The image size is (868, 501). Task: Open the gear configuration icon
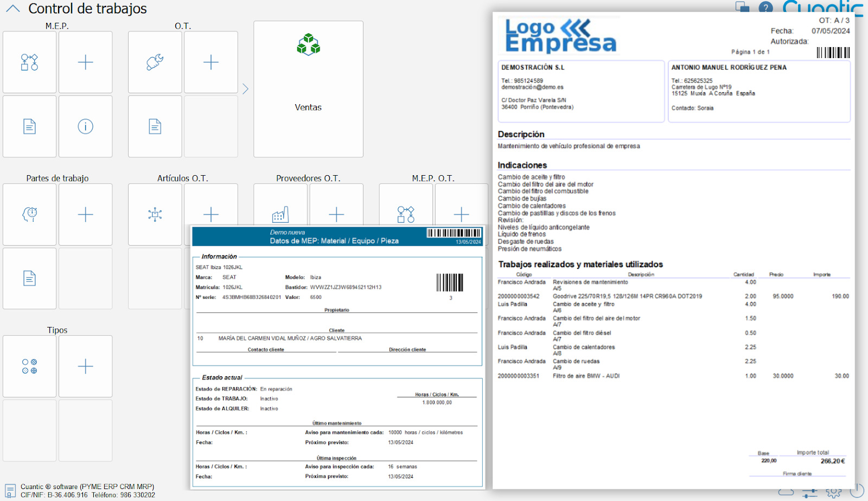(834, 492)
